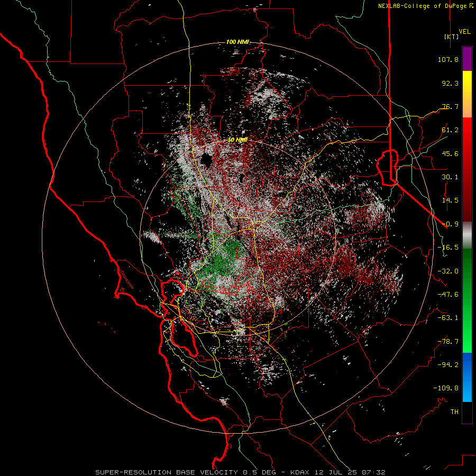Click the 45.6 velocity scale value
The width and height of the screenshot is (476, 476).
click(450, 153)
